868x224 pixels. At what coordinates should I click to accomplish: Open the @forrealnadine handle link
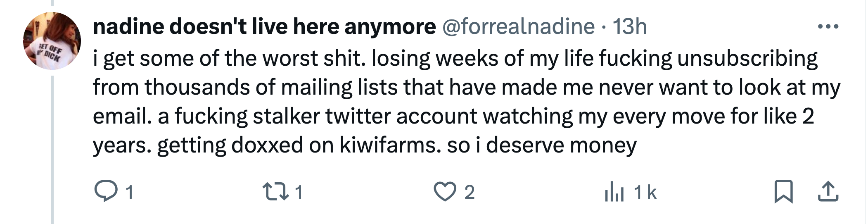tap(519, 26)
